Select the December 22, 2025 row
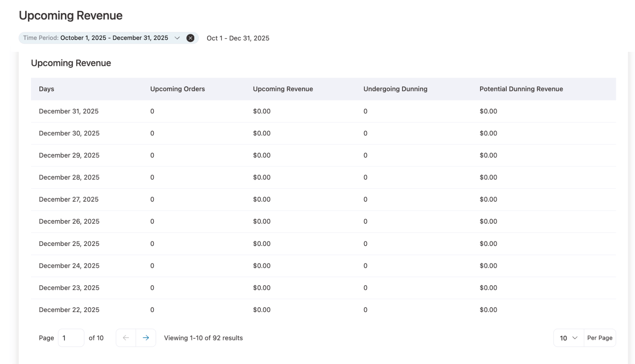The image size is (635, 364). pyautogui.click(x=222, y=309)
